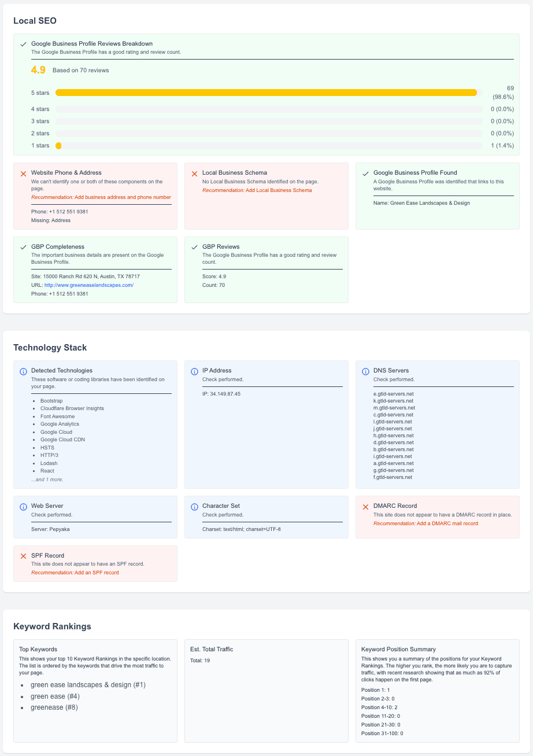
Task: Click the red X icon on DMARC Record
Action: (365, 506)
